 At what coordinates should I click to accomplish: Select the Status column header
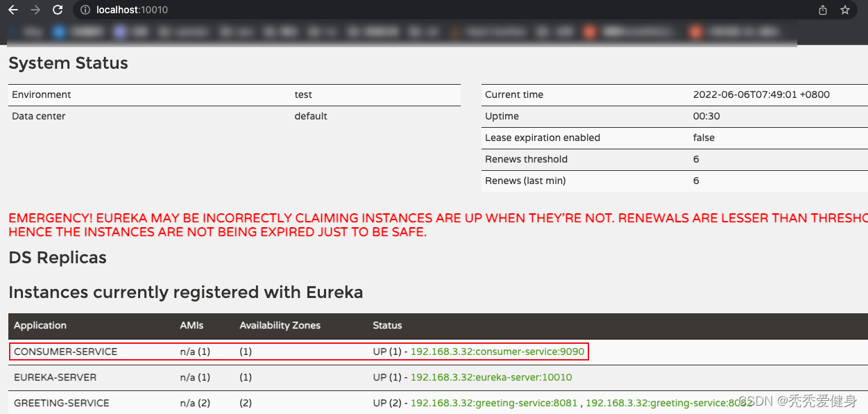click(x=387, y=325)
